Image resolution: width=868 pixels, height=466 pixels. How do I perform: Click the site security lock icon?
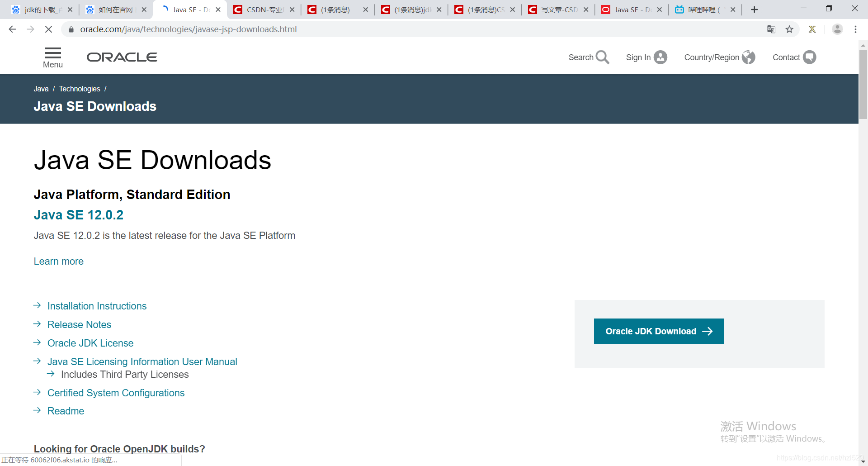coord(71,29)
